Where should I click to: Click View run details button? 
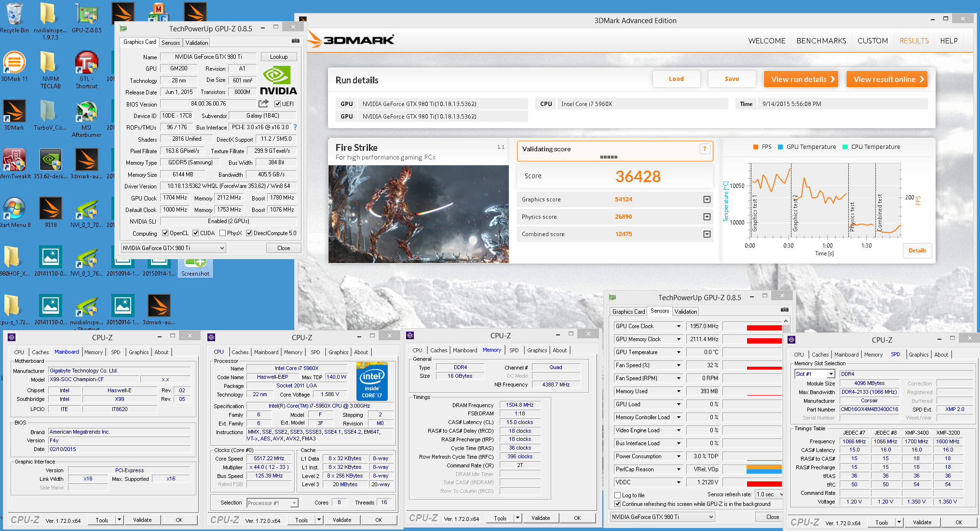(801, 79)
